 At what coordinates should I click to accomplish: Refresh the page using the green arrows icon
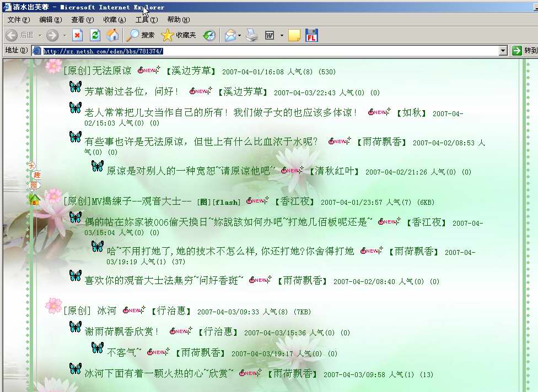pyautogui.click(x=95, y=35)
